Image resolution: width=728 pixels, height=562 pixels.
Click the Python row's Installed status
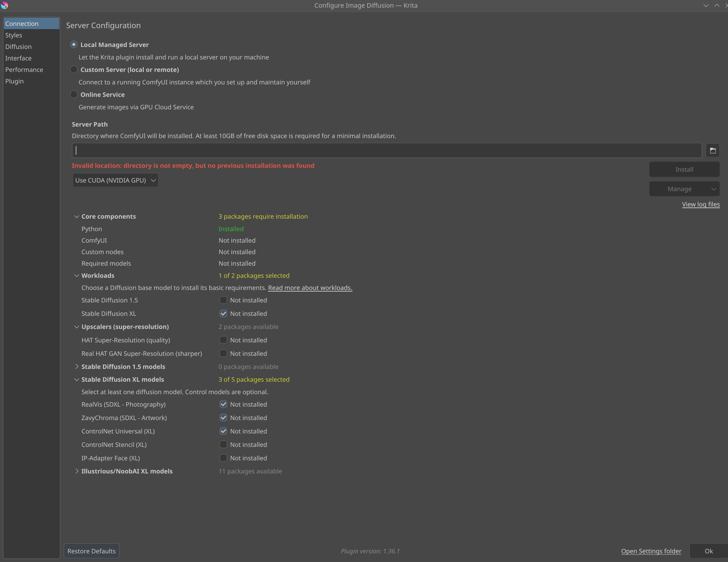pos(231,229)
